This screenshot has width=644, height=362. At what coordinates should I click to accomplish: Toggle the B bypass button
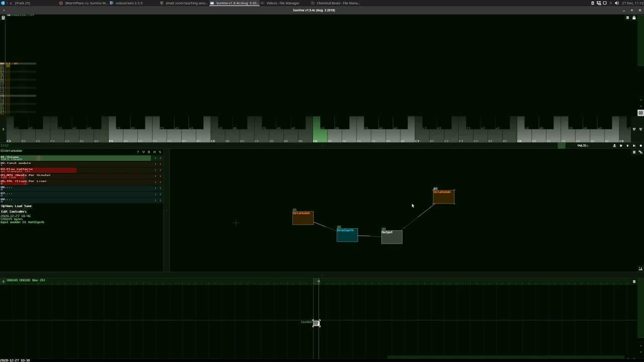[149, 152]
